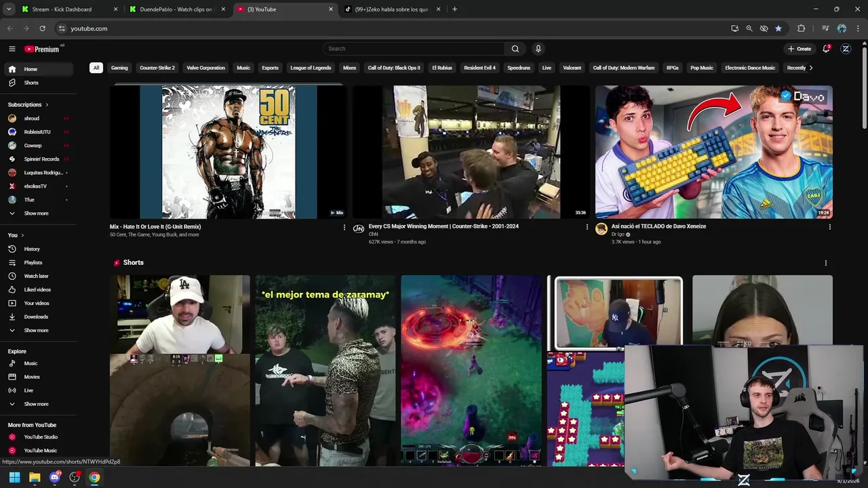Viewport: 868px width, 488px height.
Task: Open video title Every CS Major Winning Moment
Action: [x=443, y=226]
